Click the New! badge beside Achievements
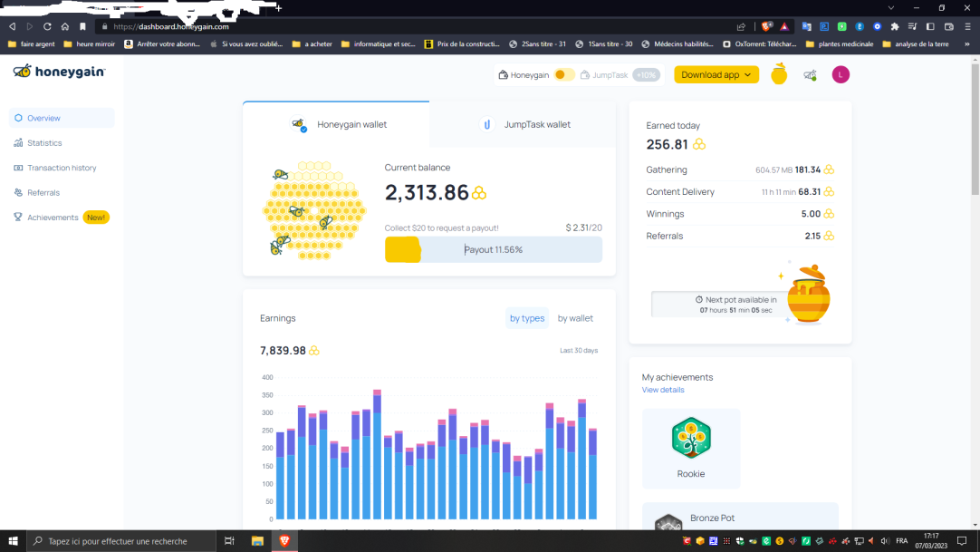Viewport: 980px width, 552px height. tap(96, 218)
